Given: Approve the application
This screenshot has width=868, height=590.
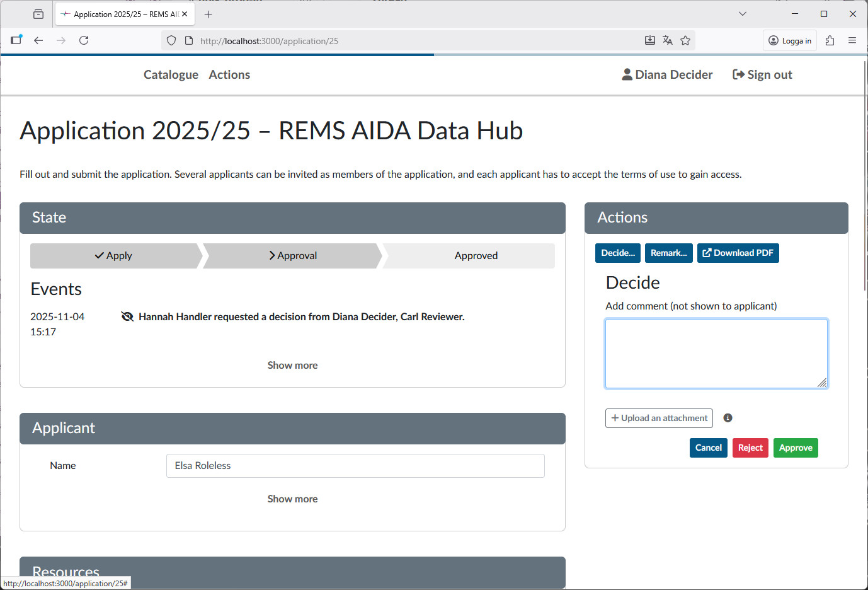Looking at the screenshot, I should click(796, 448).
